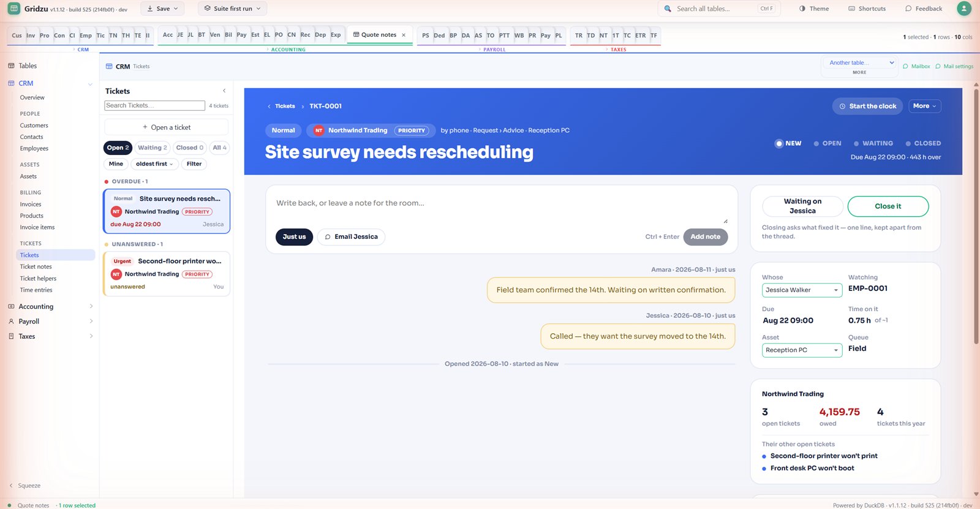This screenshot has height=509, width=980.
Task: Open the Another table dropdown
Action: coord(859,62)
